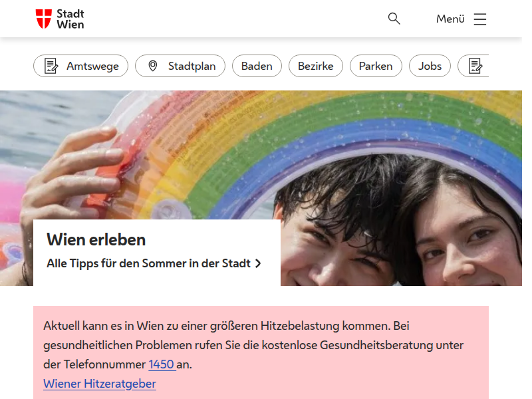Click the chevron after Sommer in der Stadt

pyautogui.click(x=258, y=263)
